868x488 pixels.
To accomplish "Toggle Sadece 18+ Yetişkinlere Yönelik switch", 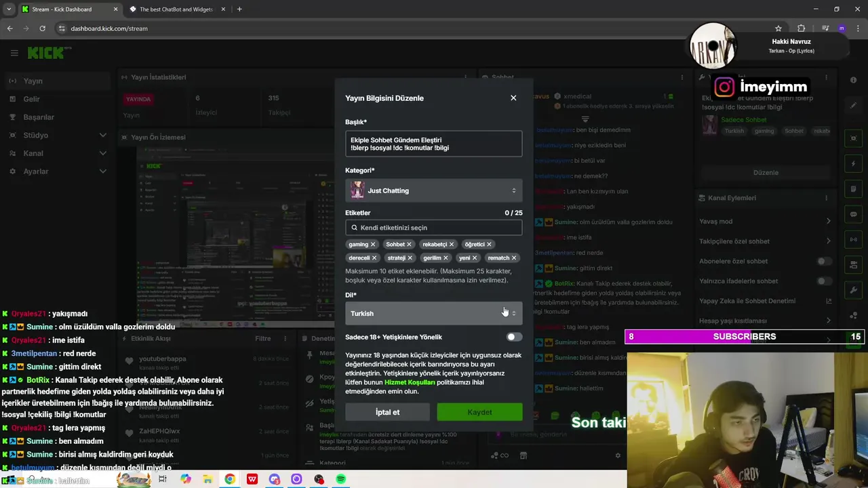I will pyautogui.click(x=514, y=337).
